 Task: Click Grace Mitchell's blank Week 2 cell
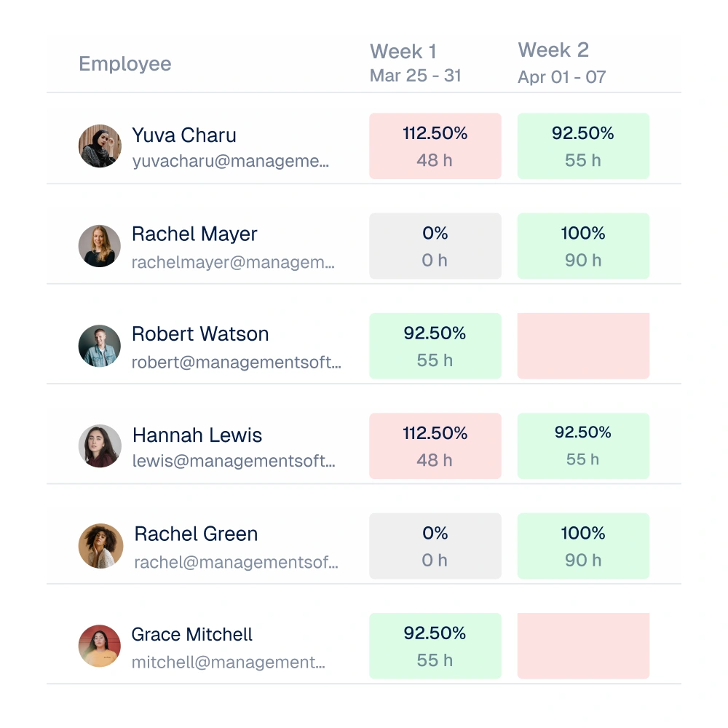coord(583,646)
